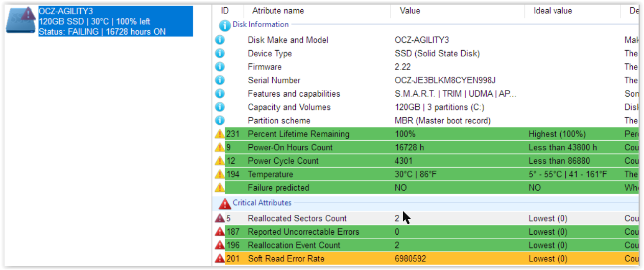This screenshot has height=270, width=644.
Task: Click the ID column header
Action: (225, 11)
